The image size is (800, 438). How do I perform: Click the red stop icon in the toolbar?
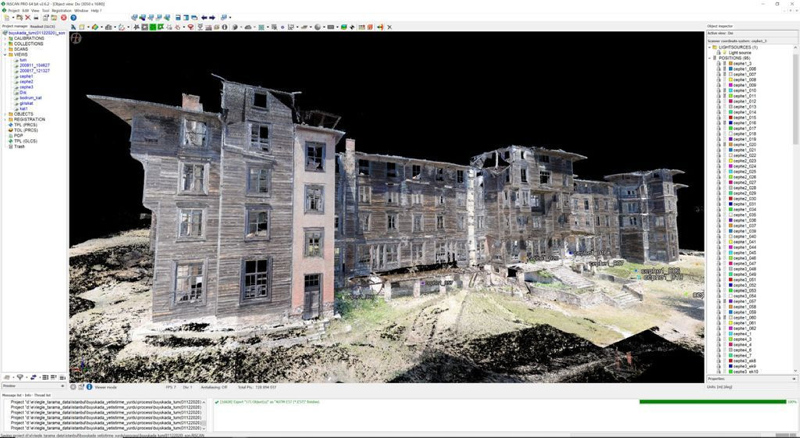click(63, 17)
